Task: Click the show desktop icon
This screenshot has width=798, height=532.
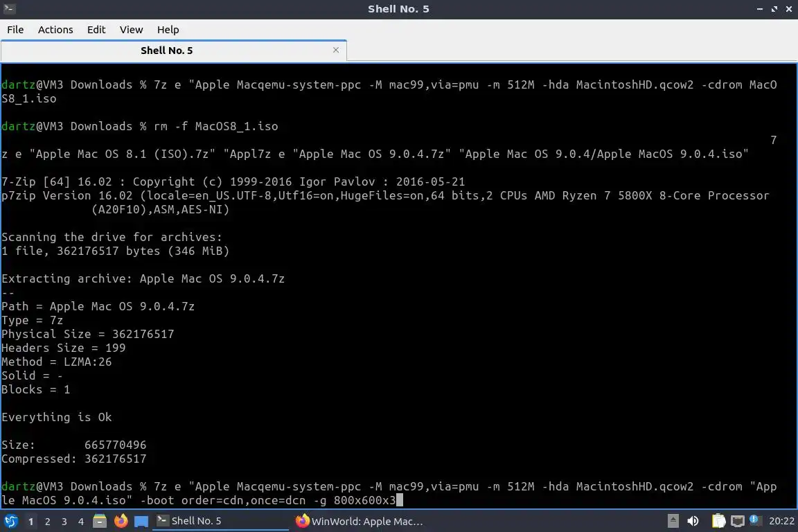Action: tap(141, 522)
